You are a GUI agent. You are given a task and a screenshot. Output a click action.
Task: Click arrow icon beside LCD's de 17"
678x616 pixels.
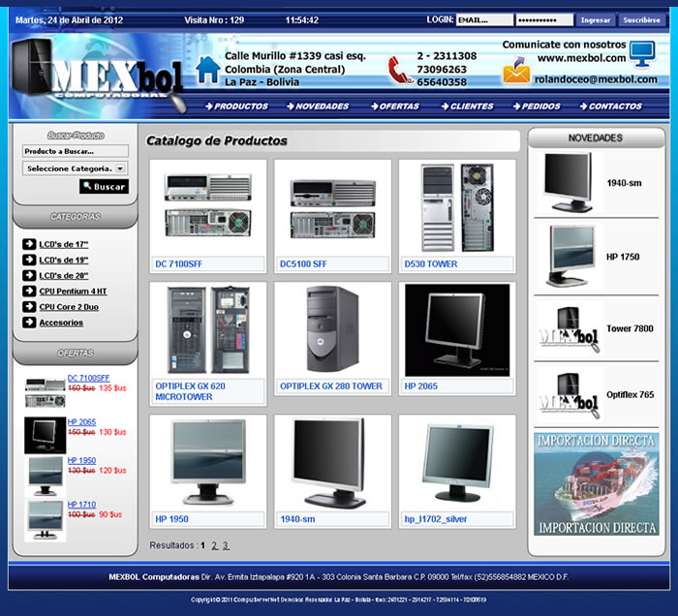[x=29, y=244]
